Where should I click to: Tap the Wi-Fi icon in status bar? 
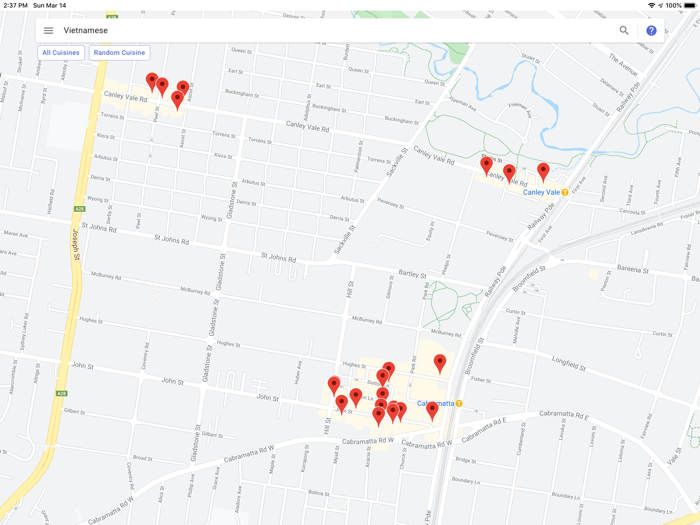(x=651, y=5)
